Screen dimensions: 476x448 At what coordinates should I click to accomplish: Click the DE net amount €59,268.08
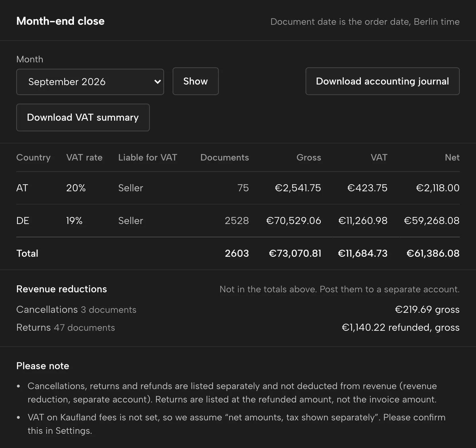[432, 221]
